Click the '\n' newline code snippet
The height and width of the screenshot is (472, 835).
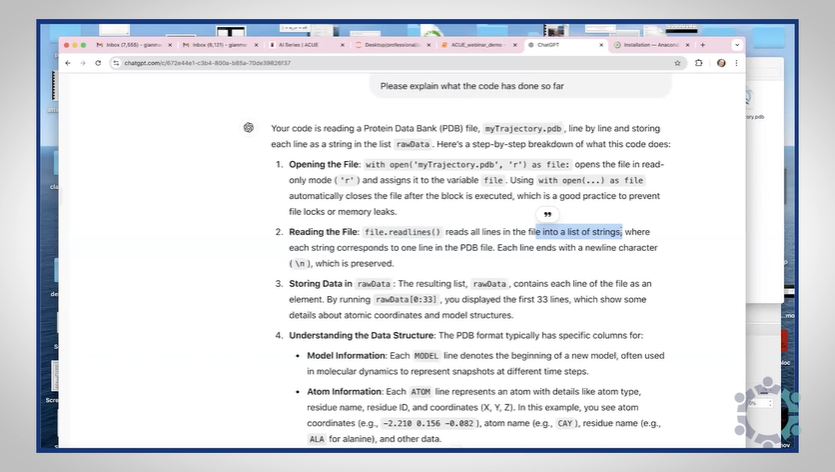click(x=300, y=264)
